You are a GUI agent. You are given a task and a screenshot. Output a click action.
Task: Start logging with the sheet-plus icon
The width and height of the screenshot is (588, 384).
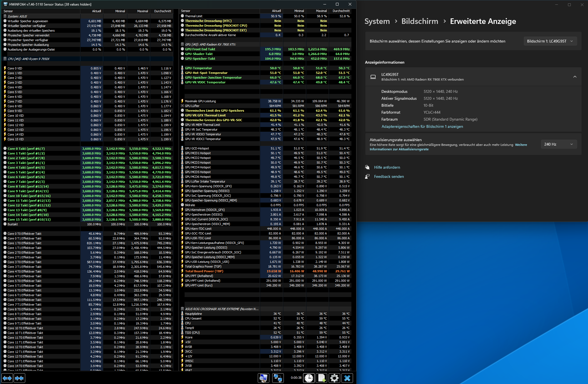pos(322,378)
